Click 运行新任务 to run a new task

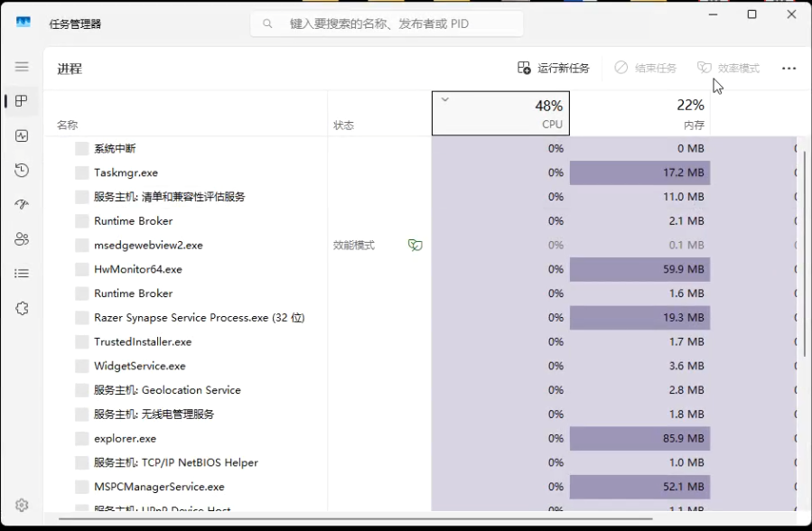click(554, 68)
